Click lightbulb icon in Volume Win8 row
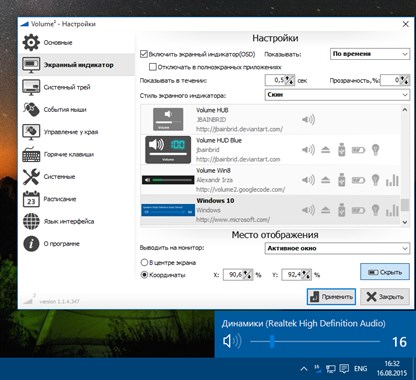The height and width of the screenshot is (380, 416). tap(375, 180)
